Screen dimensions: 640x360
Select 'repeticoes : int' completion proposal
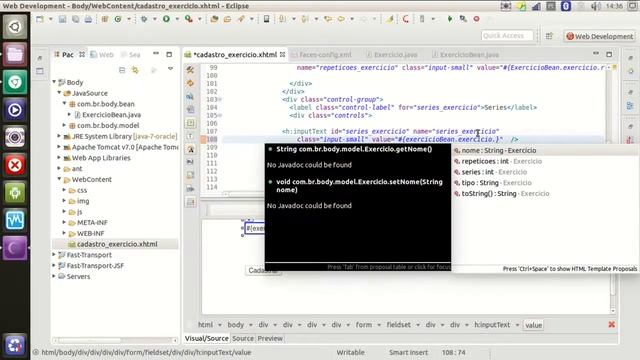click(545, 161)
